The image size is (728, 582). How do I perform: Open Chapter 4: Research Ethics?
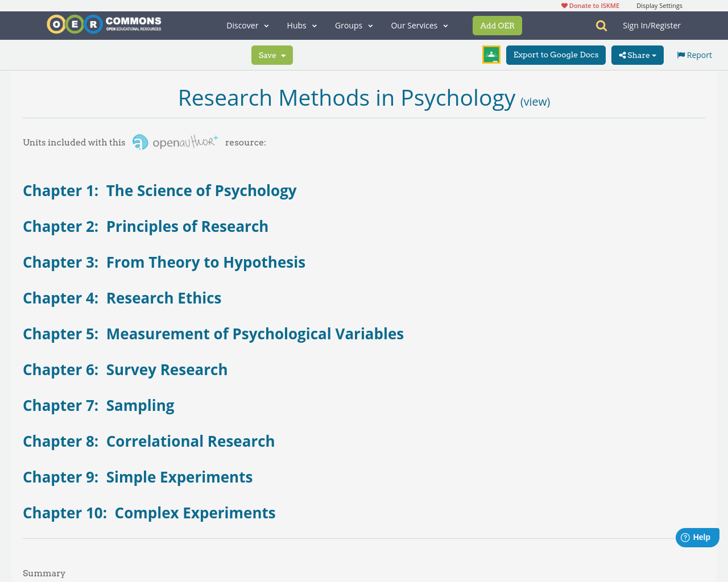pos(122,297)
